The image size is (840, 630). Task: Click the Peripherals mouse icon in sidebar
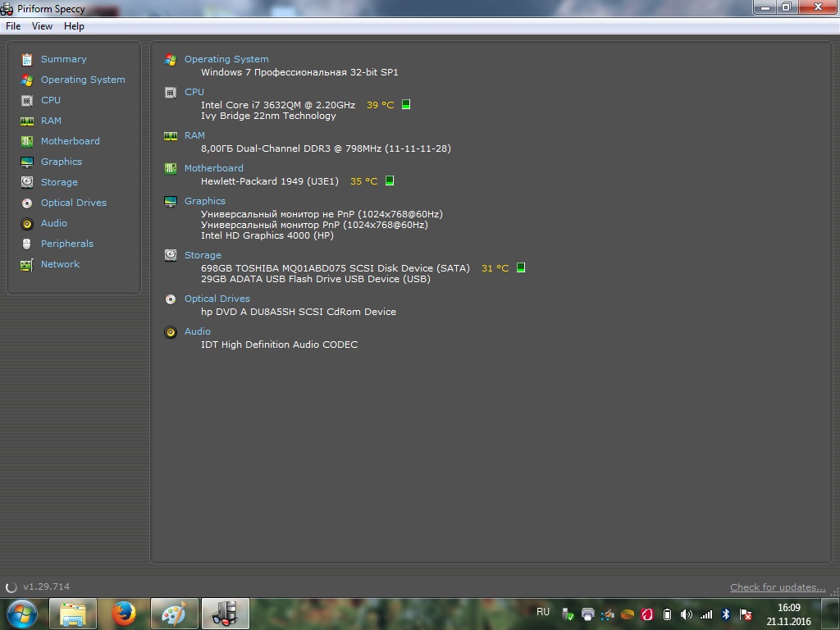[x=27, y=244]
